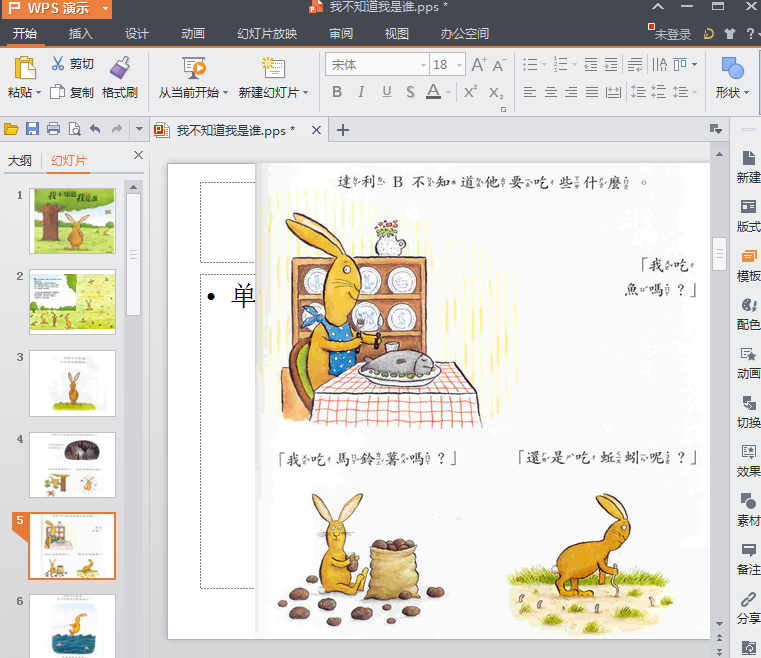Click the Cut (剪切) scissors icon
Viewport: 761px width, 658px height.
pyautogui.click(x=58, y=64)
